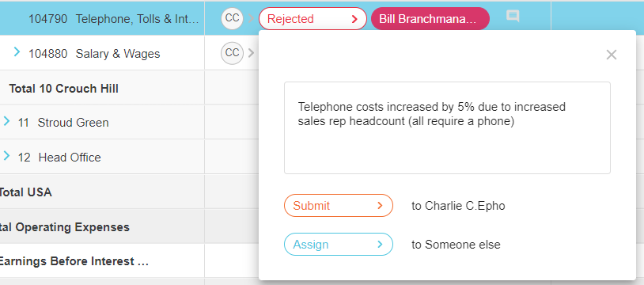
Task: Select the Earnings Before Interest row
Action: 102,261
